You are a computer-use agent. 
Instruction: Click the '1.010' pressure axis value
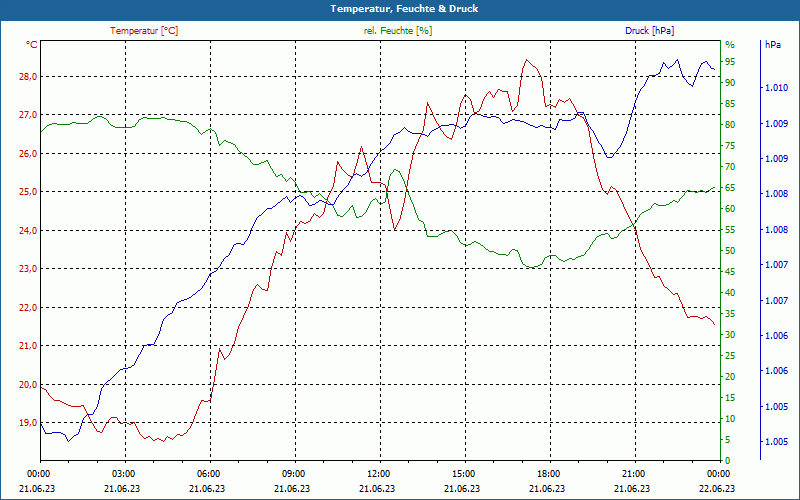pos(776,88)
